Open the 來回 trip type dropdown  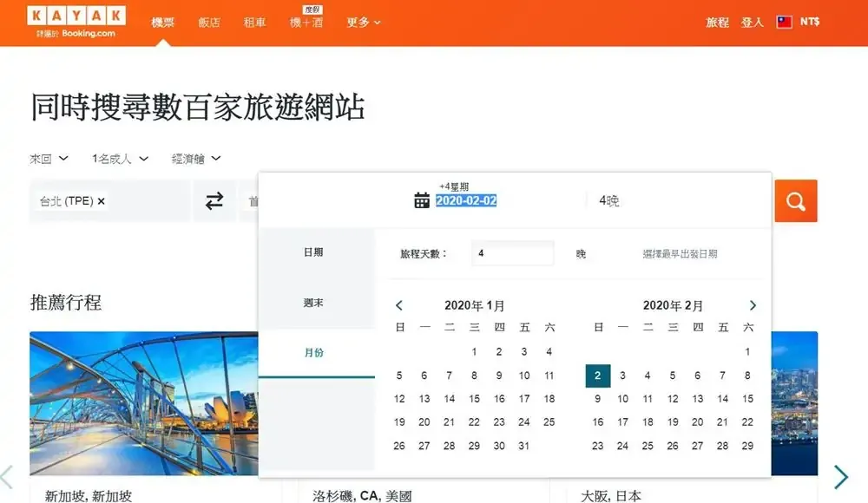[49, 159]
